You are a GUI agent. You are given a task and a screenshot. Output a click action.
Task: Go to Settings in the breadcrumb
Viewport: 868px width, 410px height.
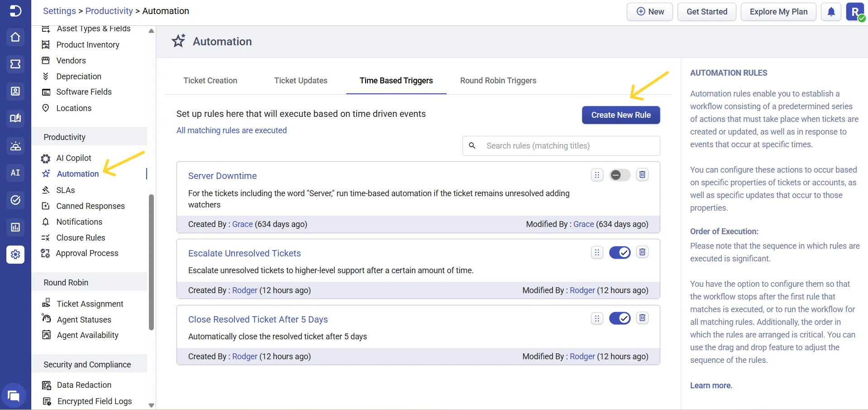pos(59,11)
